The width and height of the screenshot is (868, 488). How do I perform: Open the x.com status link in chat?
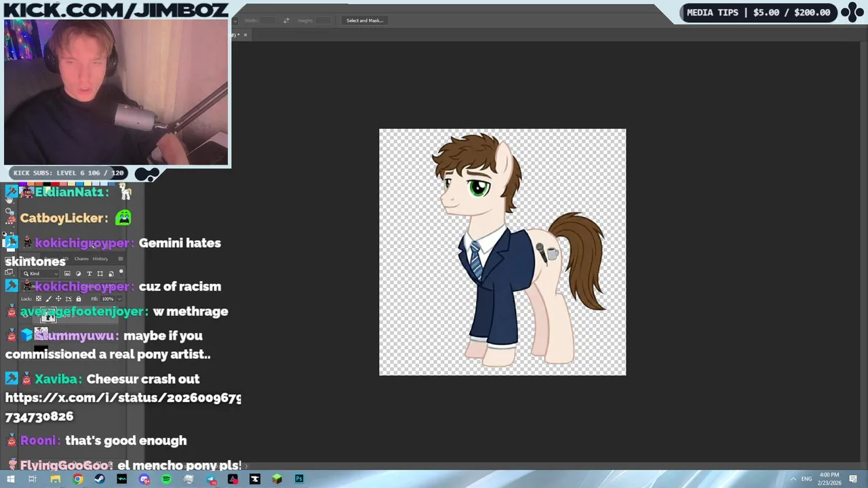tap(123, 407)
